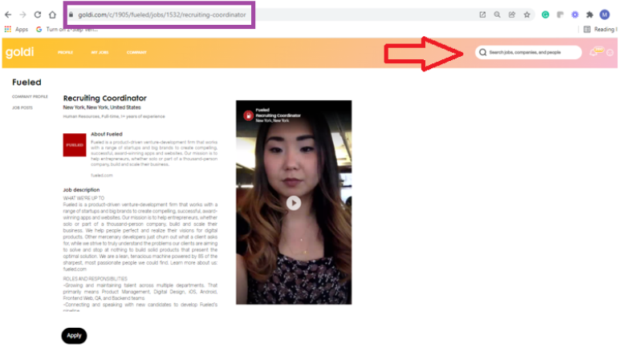The height and width of the screenshot is (364, 622).
Task: Open the Chrome profile avatar
Action: click(x=604, y=14)
